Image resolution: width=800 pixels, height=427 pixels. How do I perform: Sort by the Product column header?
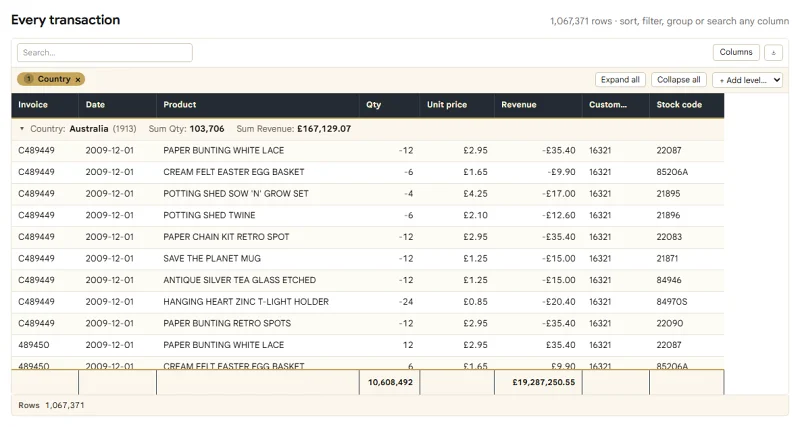[258, 105]
